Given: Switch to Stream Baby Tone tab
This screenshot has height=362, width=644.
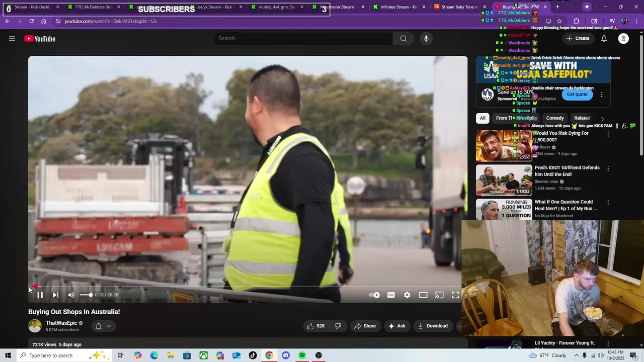Looking at the screenshot, I should pyautogui.click(x=460, y=7).
